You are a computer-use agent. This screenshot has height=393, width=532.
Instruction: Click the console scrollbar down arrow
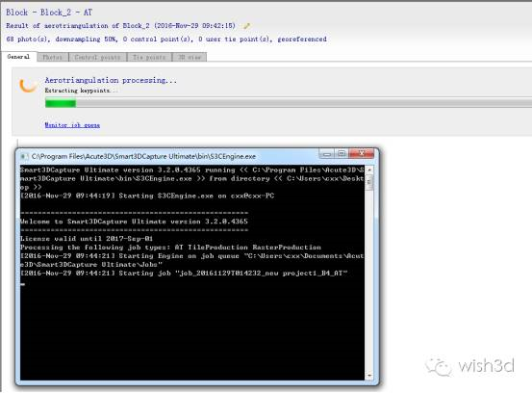pyautogui.click(x=369, y=376)
